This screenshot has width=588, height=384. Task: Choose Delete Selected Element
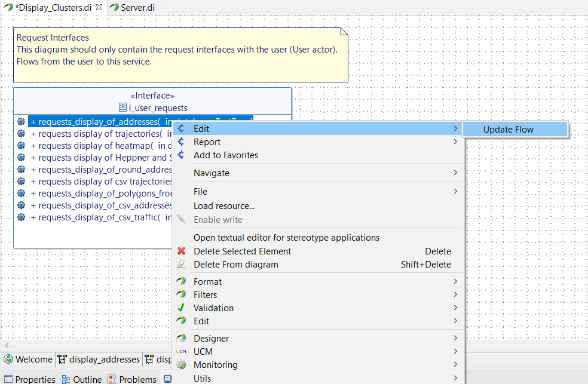click(x=318, y=251)
